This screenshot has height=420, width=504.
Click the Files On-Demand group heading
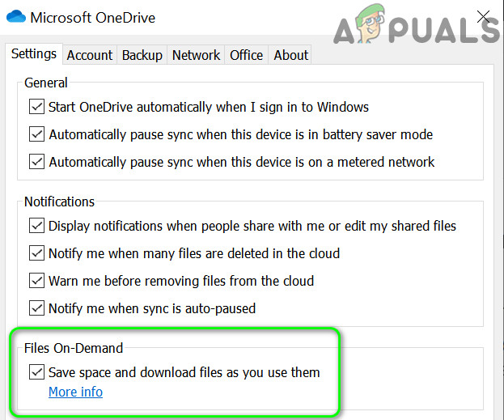(74, 349)
